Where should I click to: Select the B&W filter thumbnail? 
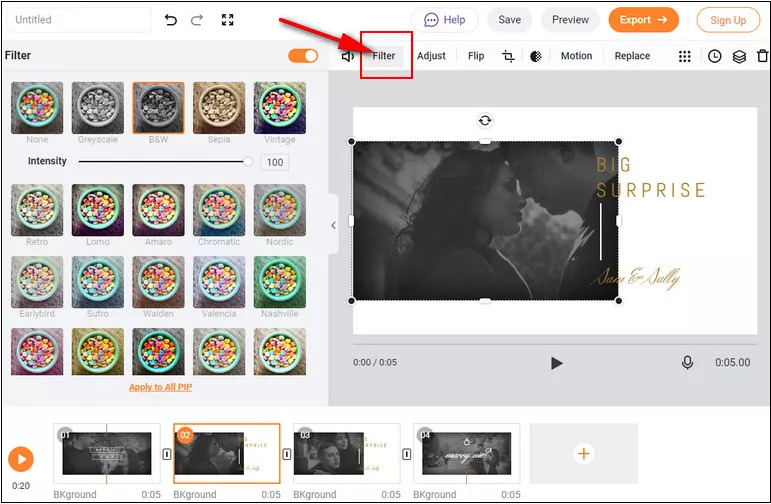158,108
